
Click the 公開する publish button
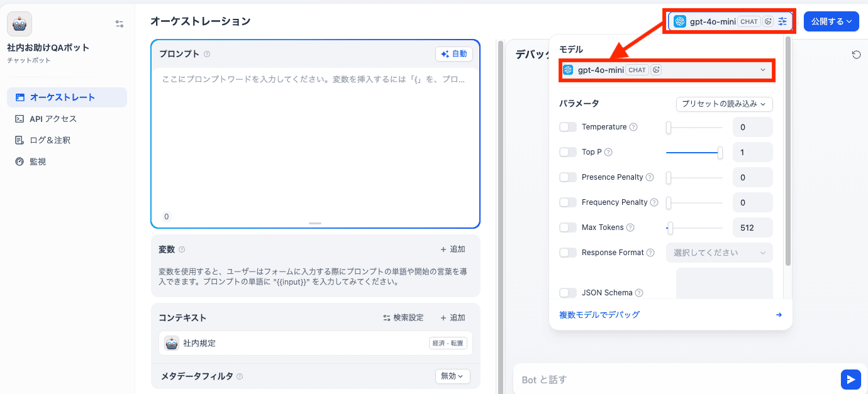831,21
